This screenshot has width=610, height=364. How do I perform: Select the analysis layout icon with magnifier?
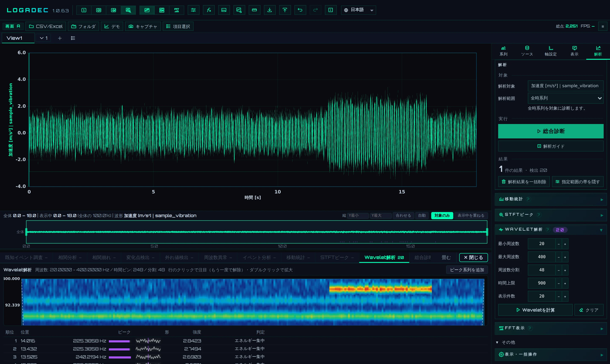[x=128, y=10]
